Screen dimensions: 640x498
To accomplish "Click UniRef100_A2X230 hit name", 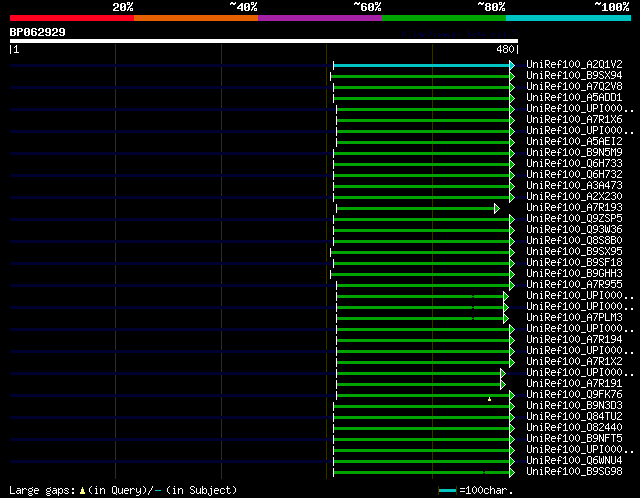I will pyautogui.click(x=574, y=197).
